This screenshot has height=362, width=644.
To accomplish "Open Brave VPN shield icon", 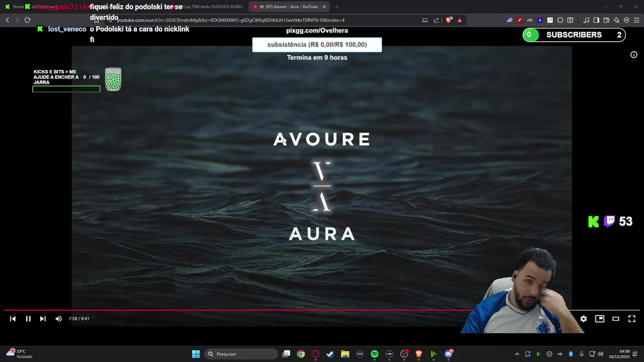I will pyautogui.click(x=626, y=20).
